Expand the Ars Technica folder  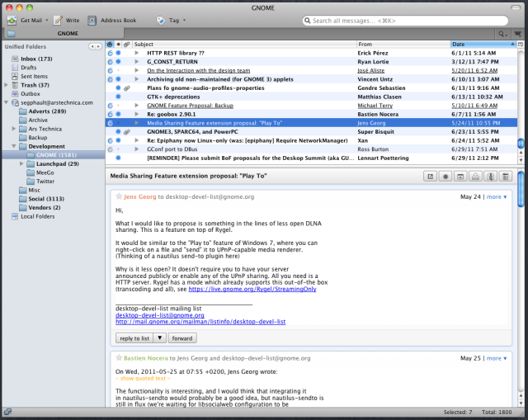14,129
